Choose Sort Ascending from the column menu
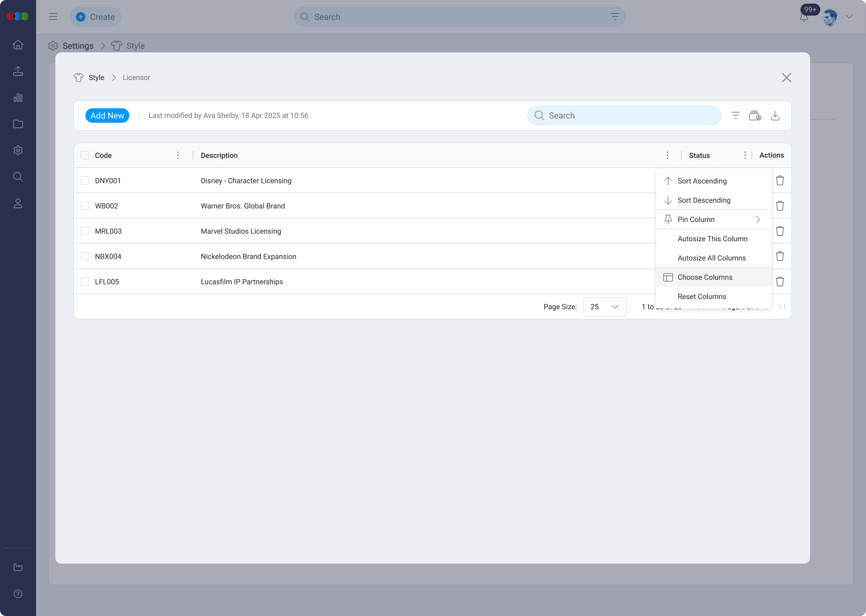 coord(702,181)
